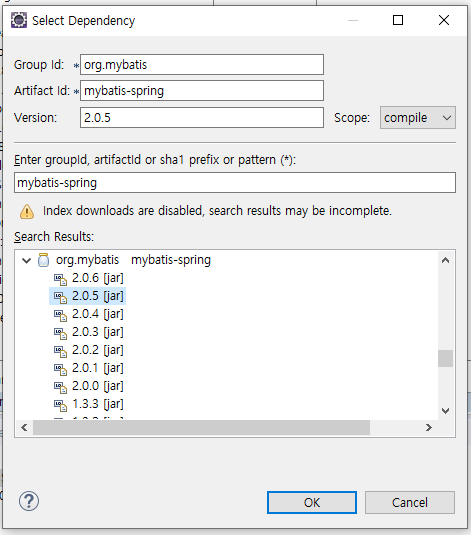Select version 2.0.2 [jar]
Screen dimensions: 471x535
[x=98, y=350]
